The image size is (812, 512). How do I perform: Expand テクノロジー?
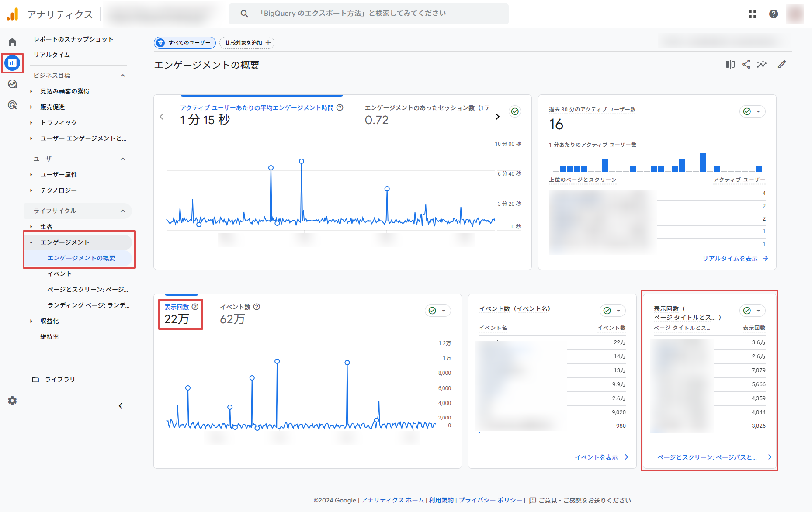click(x=31, y=190)
